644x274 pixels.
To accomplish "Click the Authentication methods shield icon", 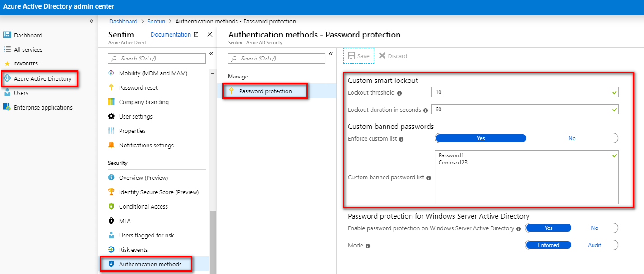I will (x=111, y=264).
